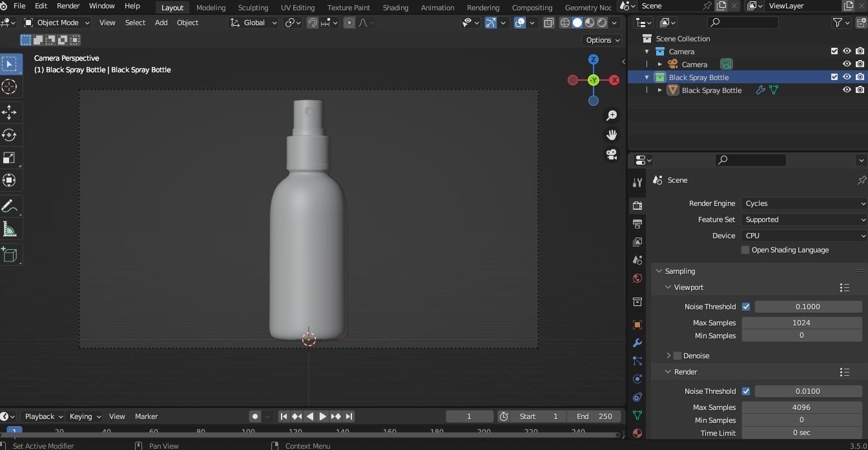Screen dimensions: 868x450
Task: Switch to the Shading workspace tab
Action: 395,8
